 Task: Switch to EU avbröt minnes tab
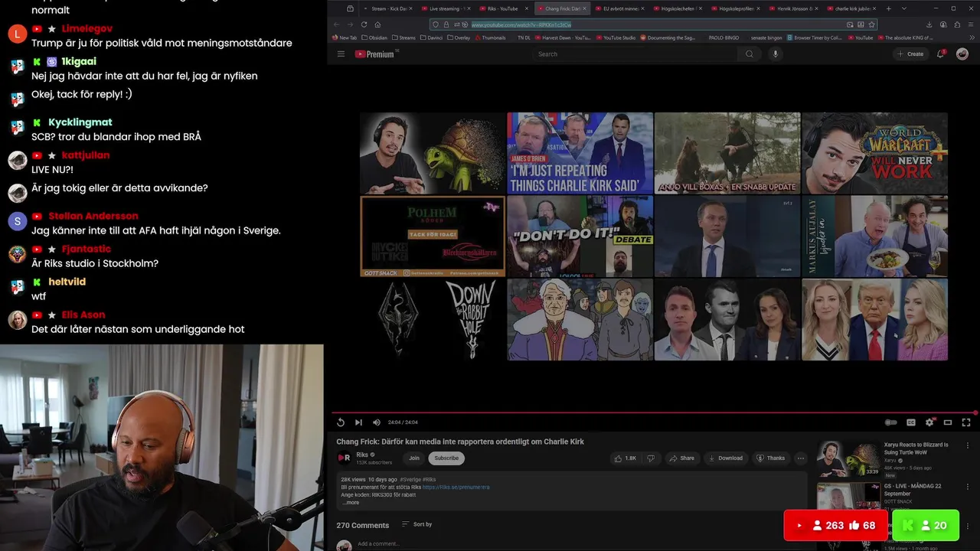pos(620,8)
